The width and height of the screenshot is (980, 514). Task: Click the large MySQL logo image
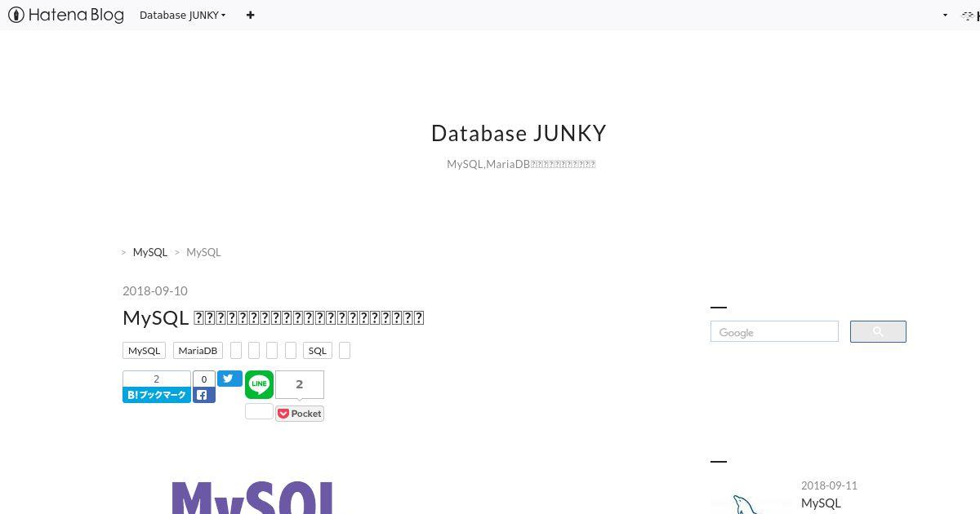(253, 497)
